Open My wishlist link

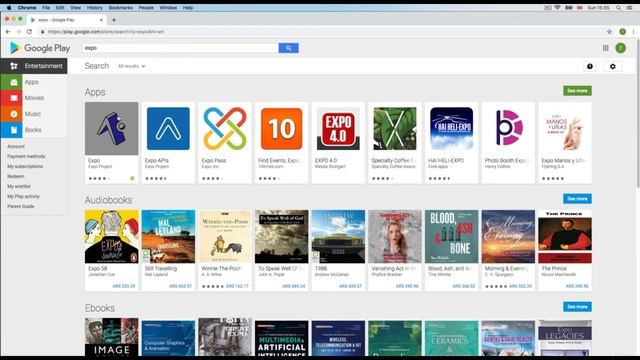point(19,187)
